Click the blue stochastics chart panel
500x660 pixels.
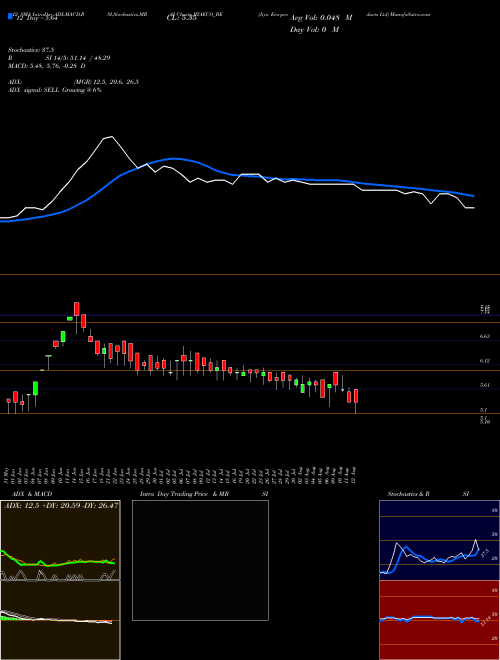[x=439, y=540]
